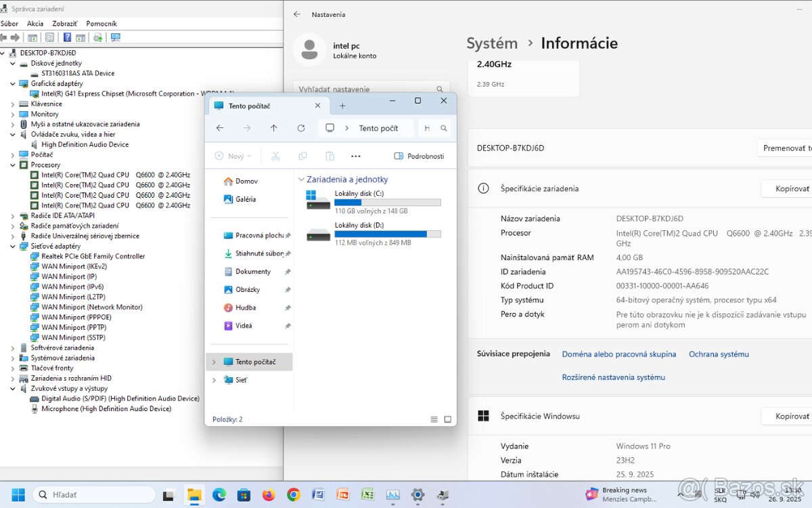This screenshot has width=812, height=508.
Task: Click the Paste icon in Explorer toolbar
Action: (330, 156)
